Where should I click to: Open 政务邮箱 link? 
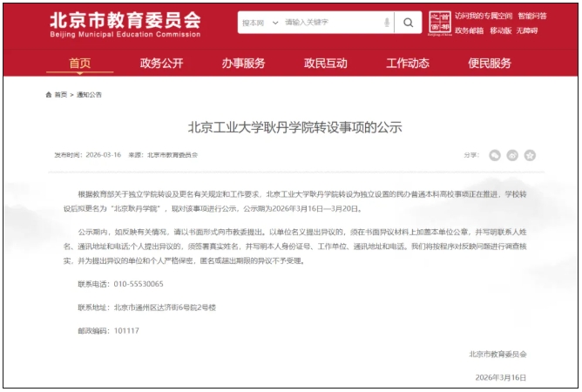(469, 30)
